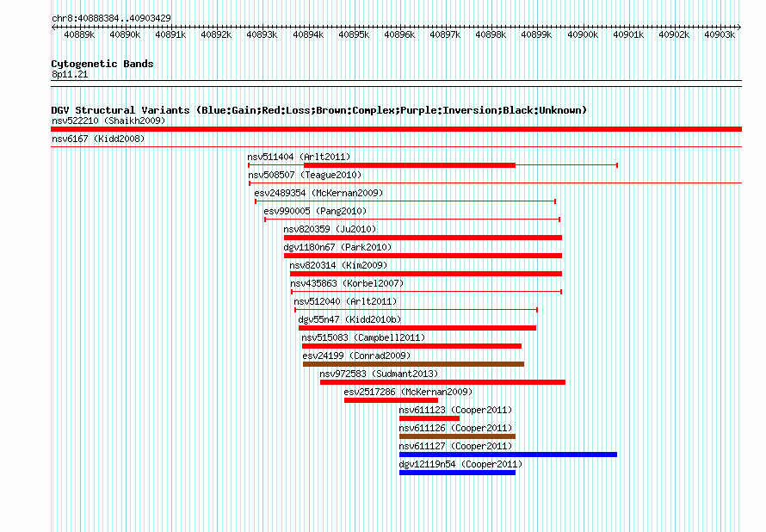Click the esv2517286 (McKernan2009) label
Screen dimensions: 766x532
point(409,392)
